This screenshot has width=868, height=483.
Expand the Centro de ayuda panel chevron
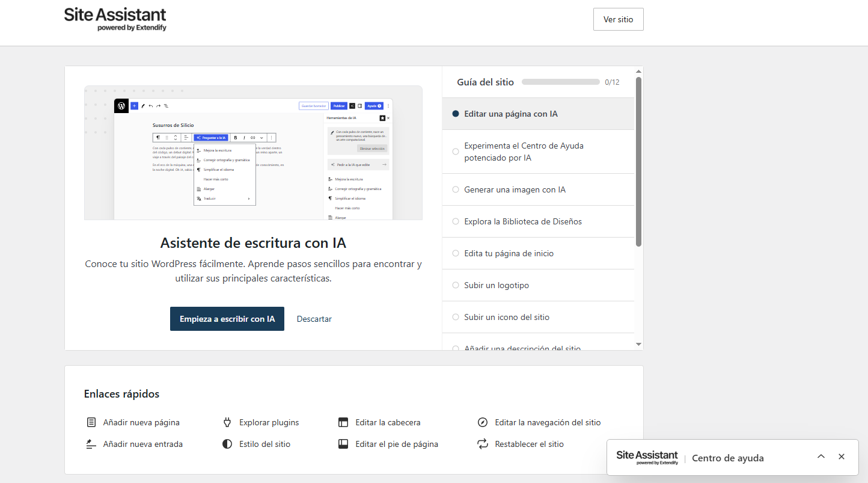point(821,457)
